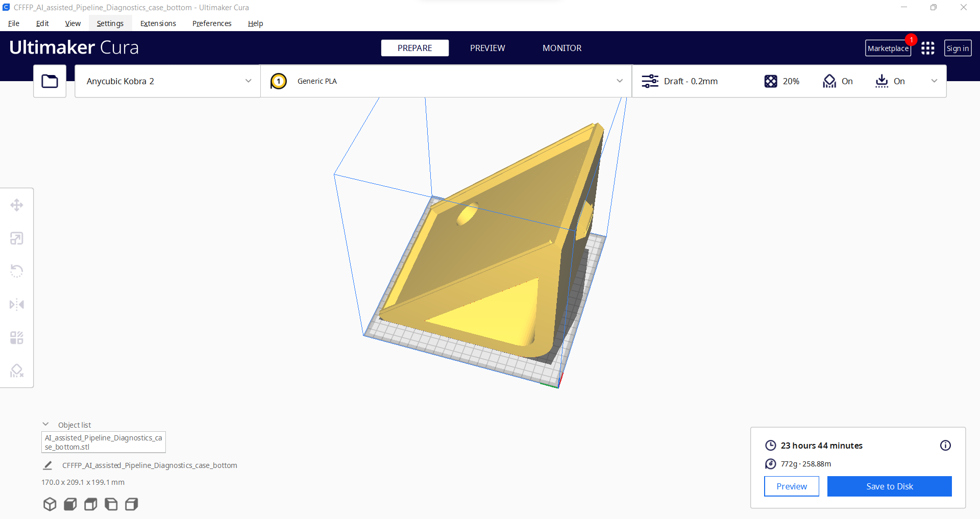The height and width of the screenshot is (519, 980).
Task: Open the View menu
Action: tap(73, 23)
